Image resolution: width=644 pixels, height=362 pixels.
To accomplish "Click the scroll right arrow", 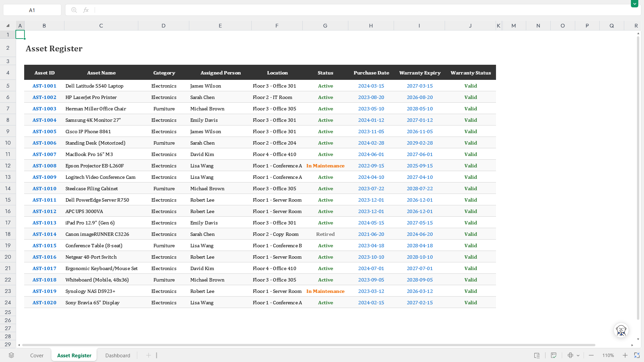I will pos(632,345).
